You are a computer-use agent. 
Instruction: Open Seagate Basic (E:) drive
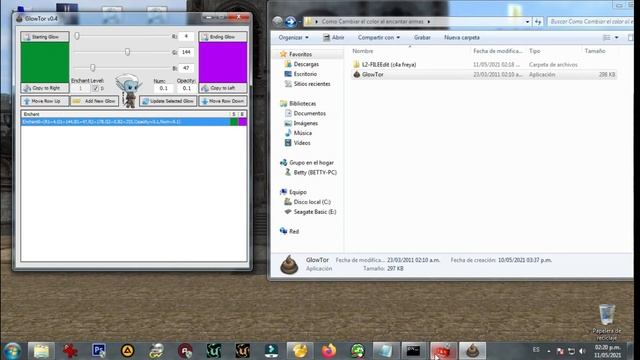click(315, 212)
